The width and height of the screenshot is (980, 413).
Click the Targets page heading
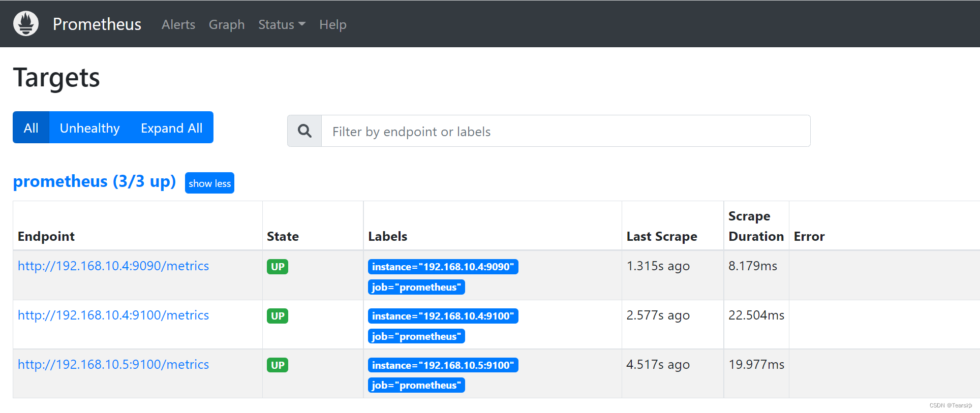[x=56, y=78]
